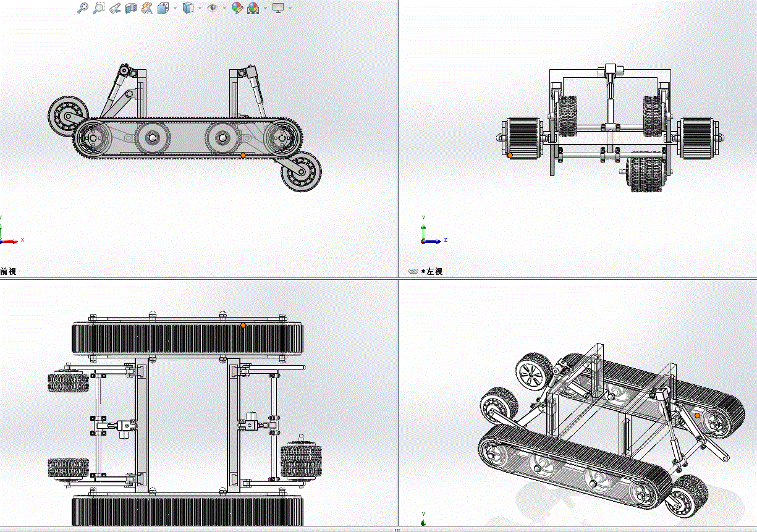
Task: Open the Edit Appearance tool
Action: tap(237, 8)
